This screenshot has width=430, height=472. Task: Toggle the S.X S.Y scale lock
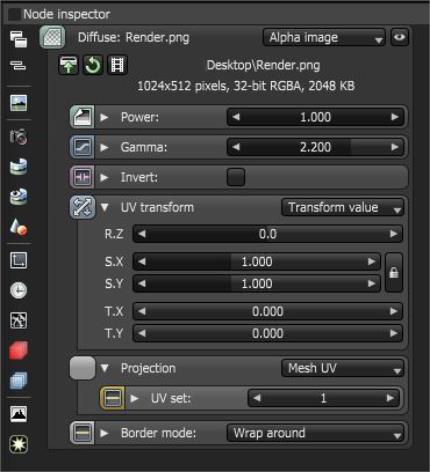click(394, 272)
